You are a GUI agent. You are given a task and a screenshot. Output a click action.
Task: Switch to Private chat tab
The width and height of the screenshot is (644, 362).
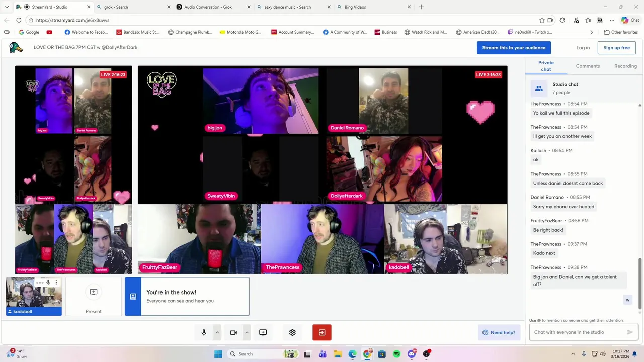click(546, 66)
